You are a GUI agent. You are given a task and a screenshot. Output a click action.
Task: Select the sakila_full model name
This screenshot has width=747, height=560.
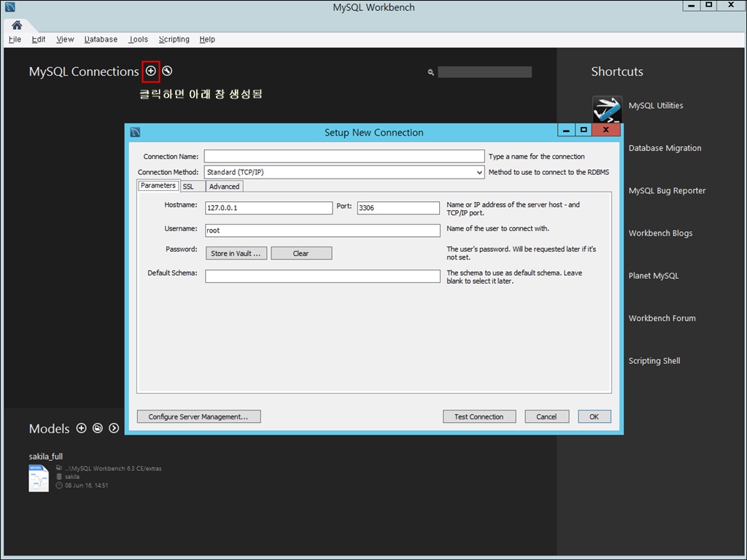(x=46, y=456)
